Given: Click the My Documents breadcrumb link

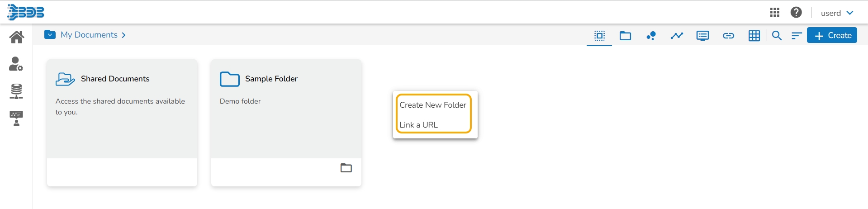Looking at the screenshot, I should [89, 35].
